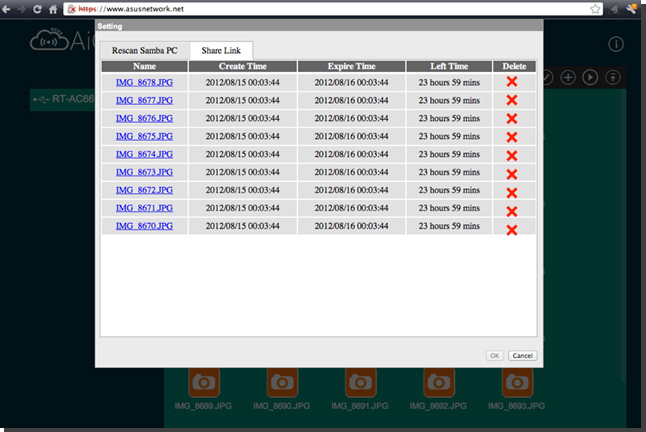646x432 pixels.
Task: Open the IMG_8677.JPG link
Action: coord(144,100)
